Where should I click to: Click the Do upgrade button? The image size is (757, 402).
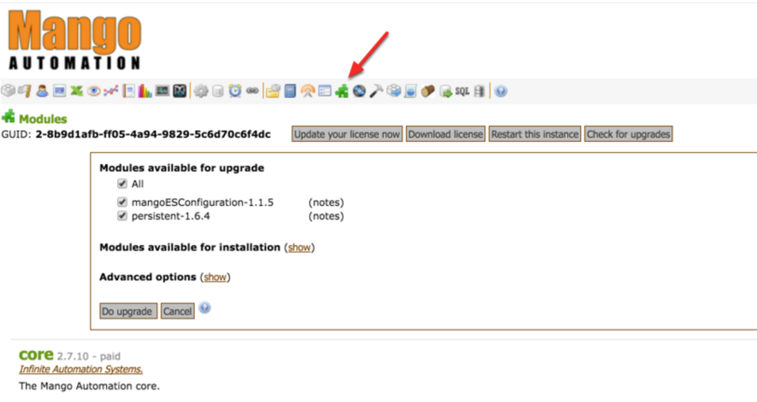coord(128,311)
